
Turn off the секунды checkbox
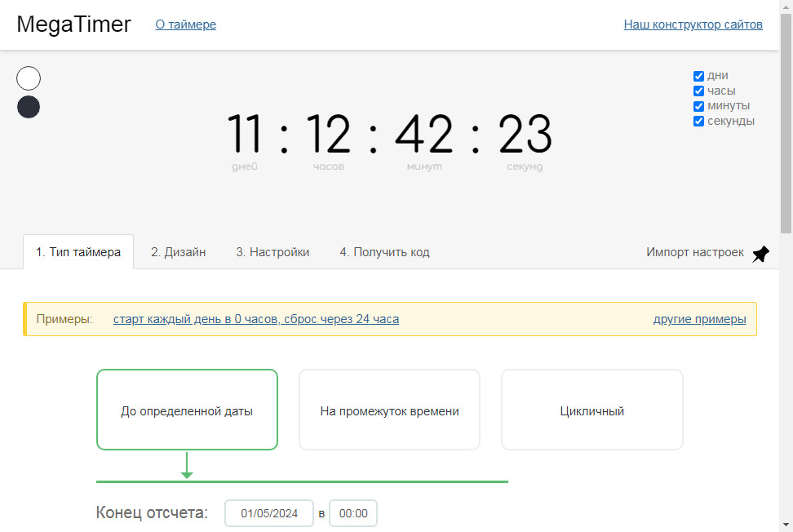(x=698, y=121)
